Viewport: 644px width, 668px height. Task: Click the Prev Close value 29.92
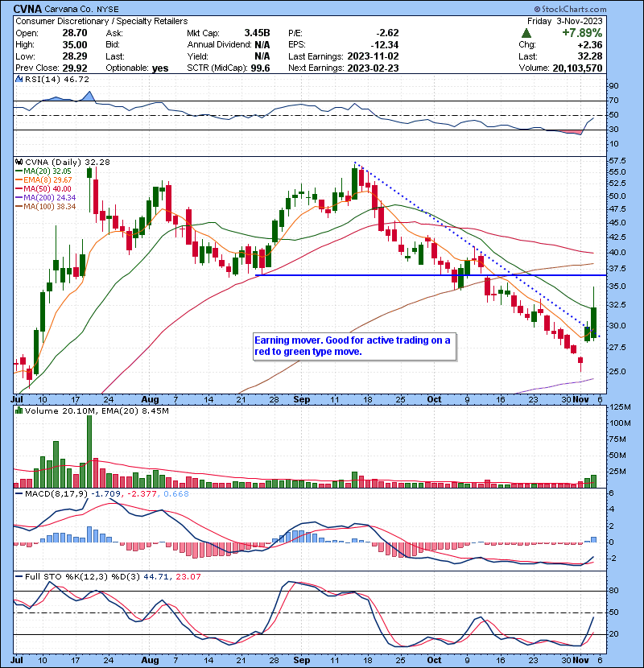coord(75,68)
